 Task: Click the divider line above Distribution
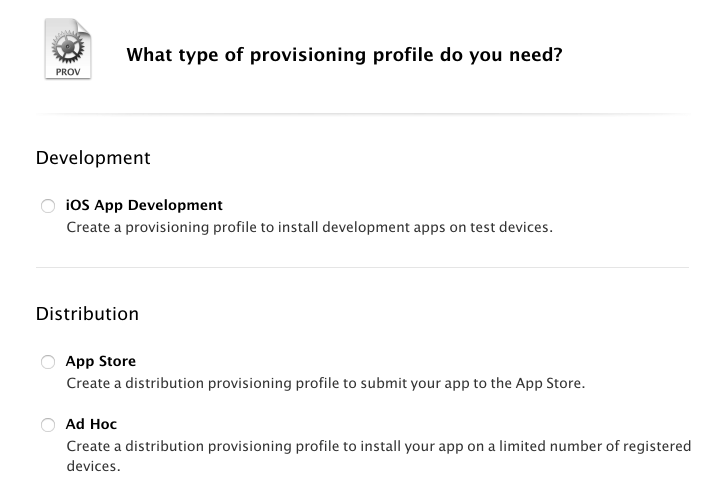click(x=362, y=268)
